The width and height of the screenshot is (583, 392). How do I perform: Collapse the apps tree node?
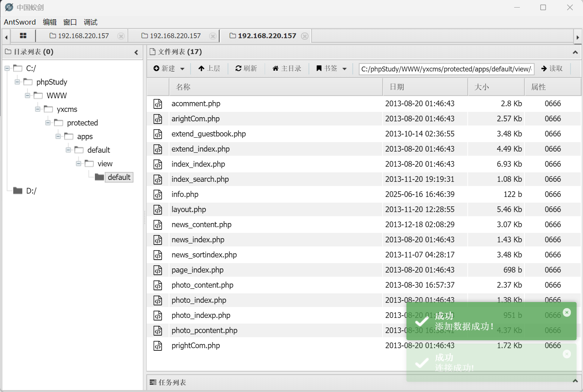(x=58, y=136)
